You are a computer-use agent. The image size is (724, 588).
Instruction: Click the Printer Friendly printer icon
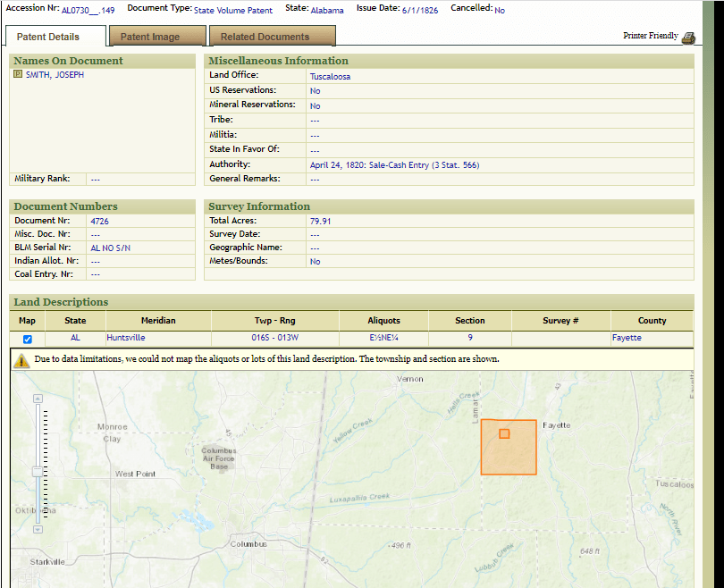(x=687, y=38)
